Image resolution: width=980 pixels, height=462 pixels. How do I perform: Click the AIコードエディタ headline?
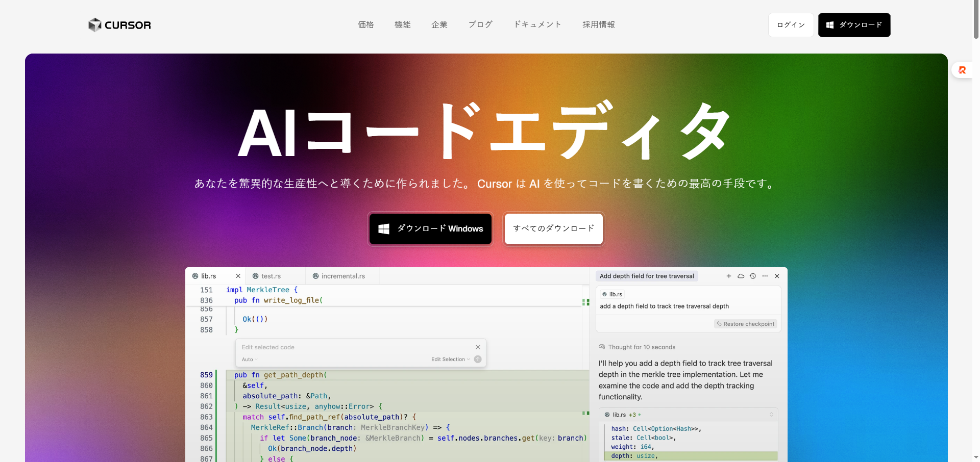coord(485,131)
